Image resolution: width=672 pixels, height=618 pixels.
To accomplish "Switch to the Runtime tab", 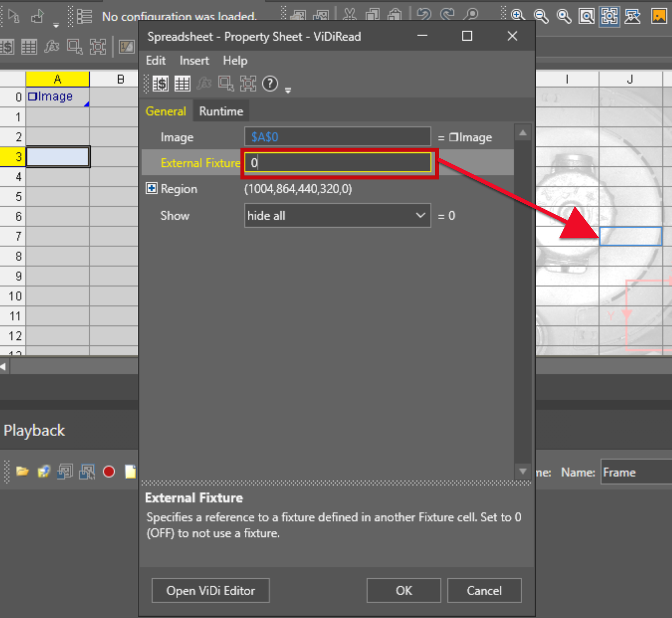I will click(x=221, y=111).
